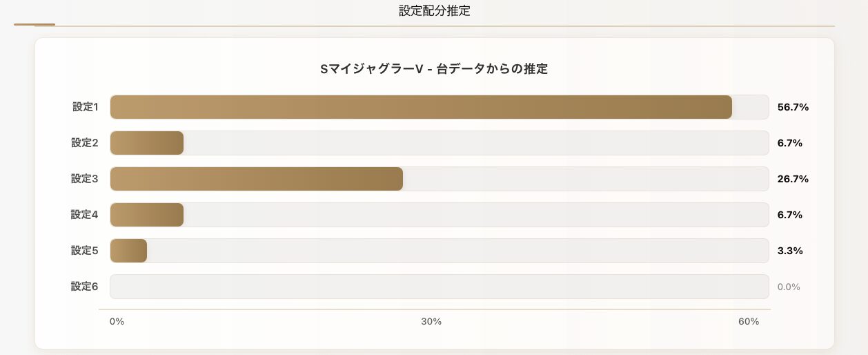Click the 設定6 row label
Image resolution: width=868 pixels, height=355 pixels.
(85, 287)
